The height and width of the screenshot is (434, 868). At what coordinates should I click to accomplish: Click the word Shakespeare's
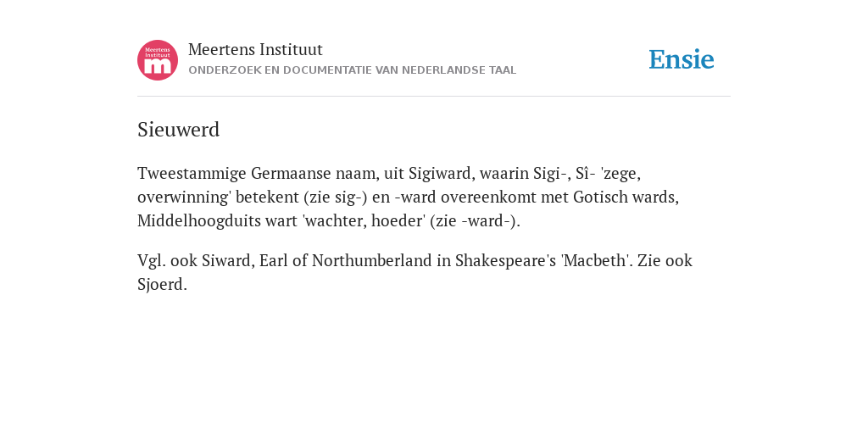(x=505, y=261)
